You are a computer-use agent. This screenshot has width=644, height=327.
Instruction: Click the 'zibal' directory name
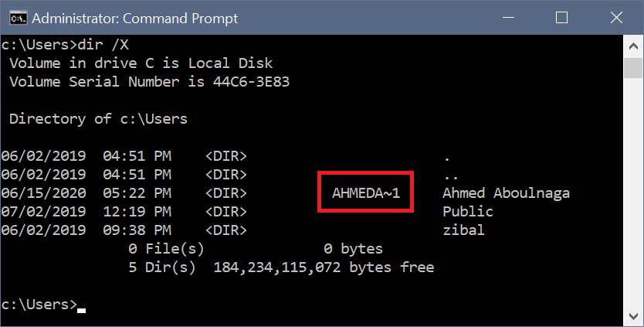click(x=463, y=230)
